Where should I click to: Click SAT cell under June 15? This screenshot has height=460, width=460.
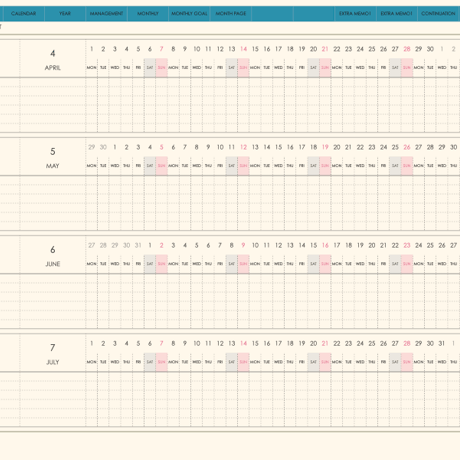coord(313,264)
